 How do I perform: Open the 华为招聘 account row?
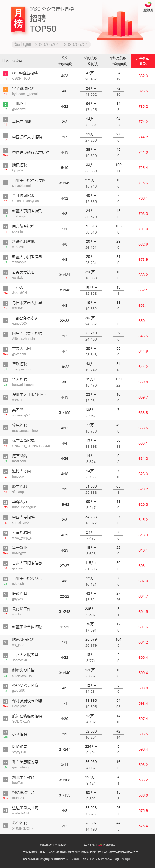tap(77, 382)
